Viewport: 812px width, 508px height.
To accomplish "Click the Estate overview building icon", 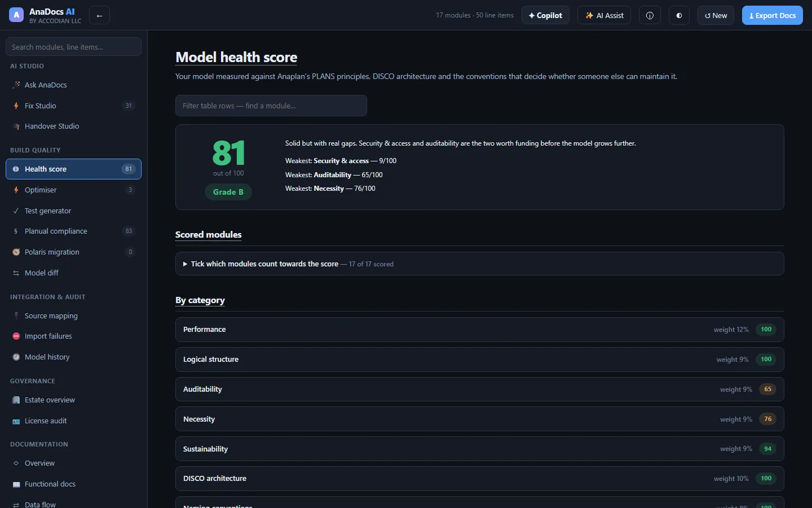I will pyautogui.click(x=16, y=400).
